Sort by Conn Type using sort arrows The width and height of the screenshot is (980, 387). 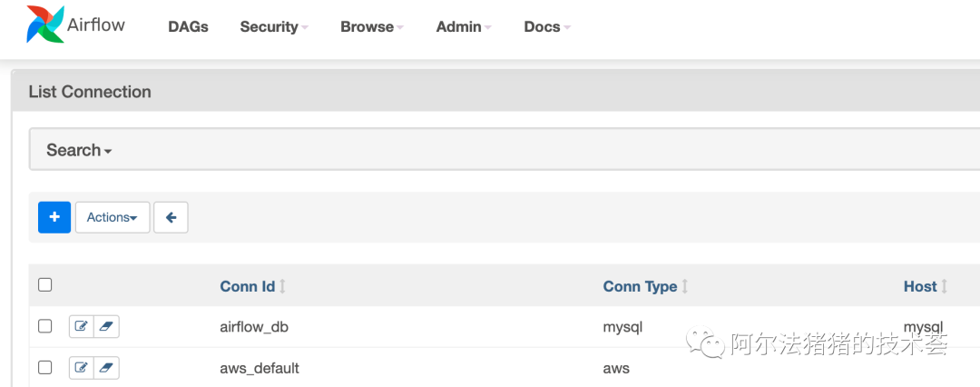[685, 286]
